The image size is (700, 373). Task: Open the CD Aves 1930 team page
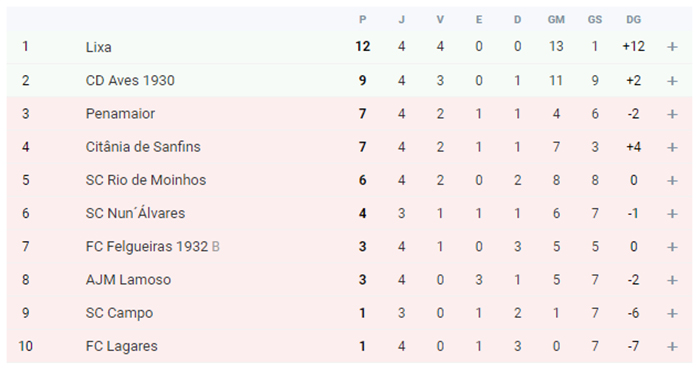[x=130, y=80]
